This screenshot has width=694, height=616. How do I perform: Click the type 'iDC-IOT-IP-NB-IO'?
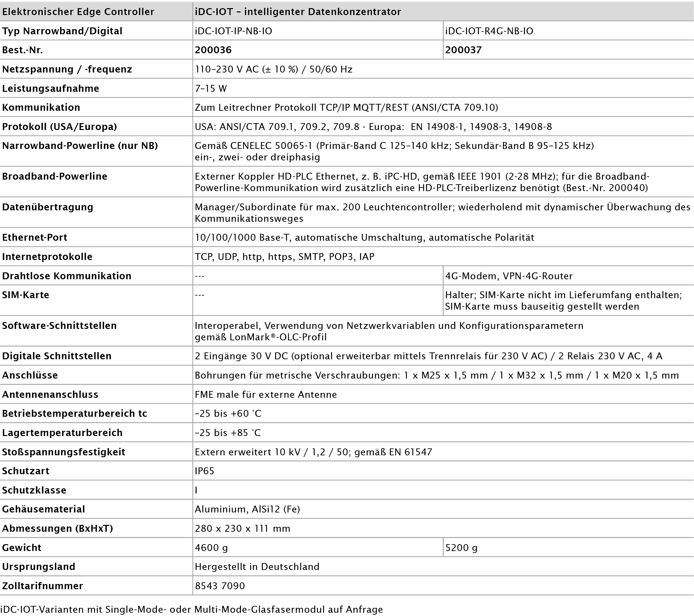pos(233,31)
